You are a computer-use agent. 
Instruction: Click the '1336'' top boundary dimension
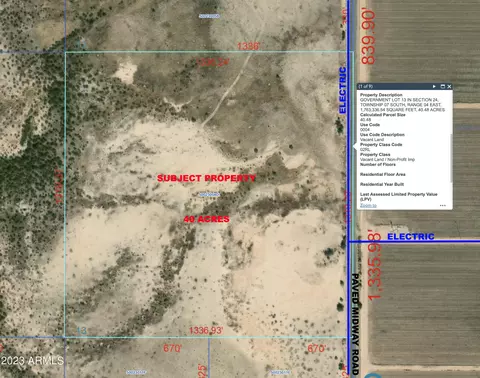click(x=248, y=46)
